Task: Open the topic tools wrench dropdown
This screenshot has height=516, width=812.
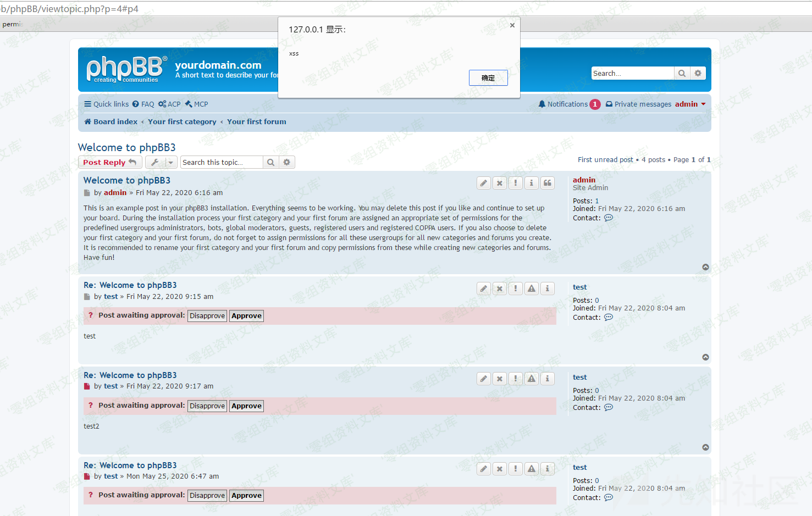Action: (162, 162)
